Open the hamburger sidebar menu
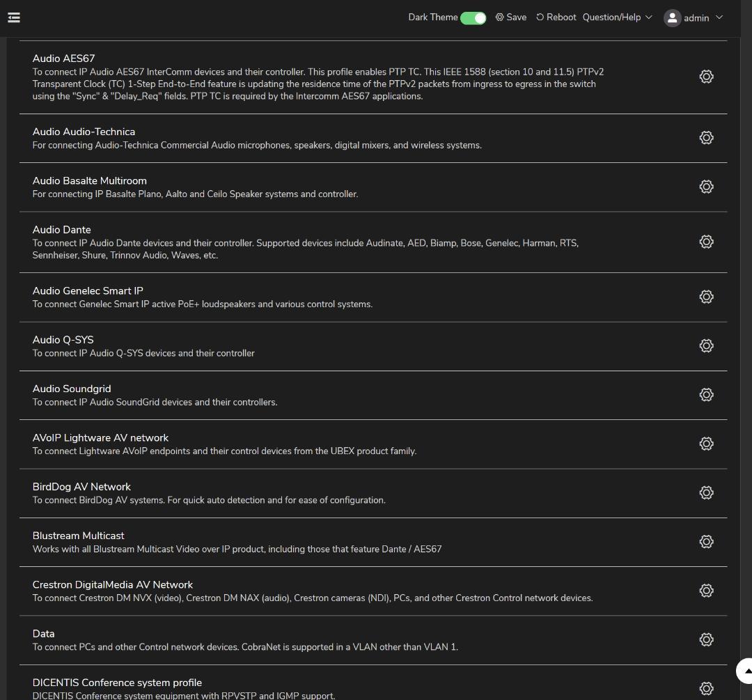Image resolution: width=752 pixels, height=700 pixels. (14, 17)
